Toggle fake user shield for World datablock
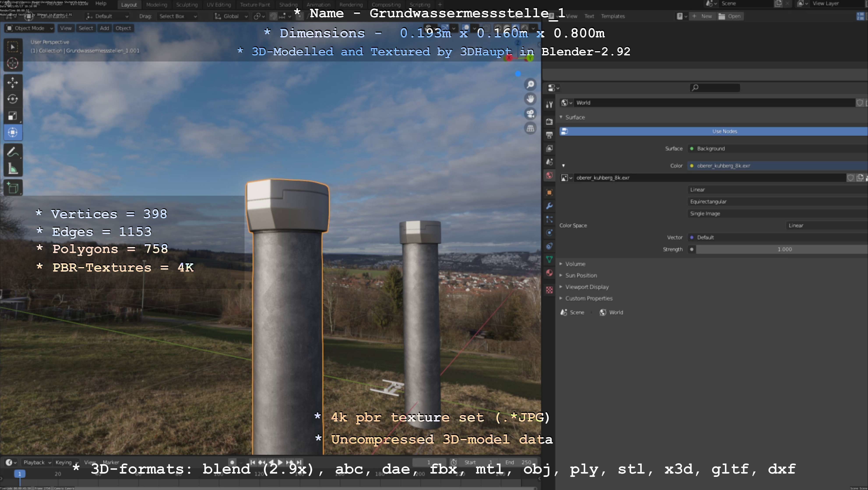Image resolution: width=868 pixels, height=490 pixels. click(860, 103)
